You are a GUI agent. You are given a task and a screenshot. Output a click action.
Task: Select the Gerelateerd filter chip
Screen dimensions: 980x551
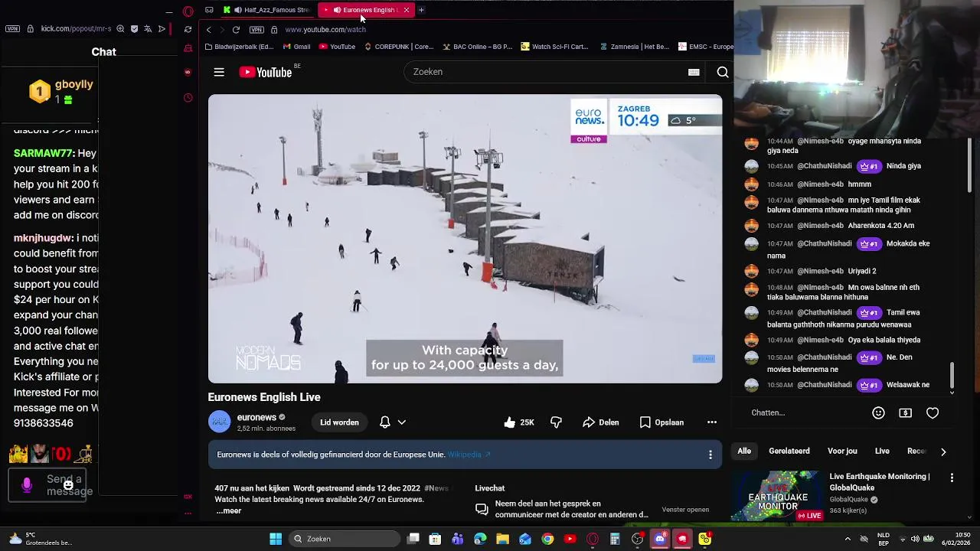(x=789, y=452)
